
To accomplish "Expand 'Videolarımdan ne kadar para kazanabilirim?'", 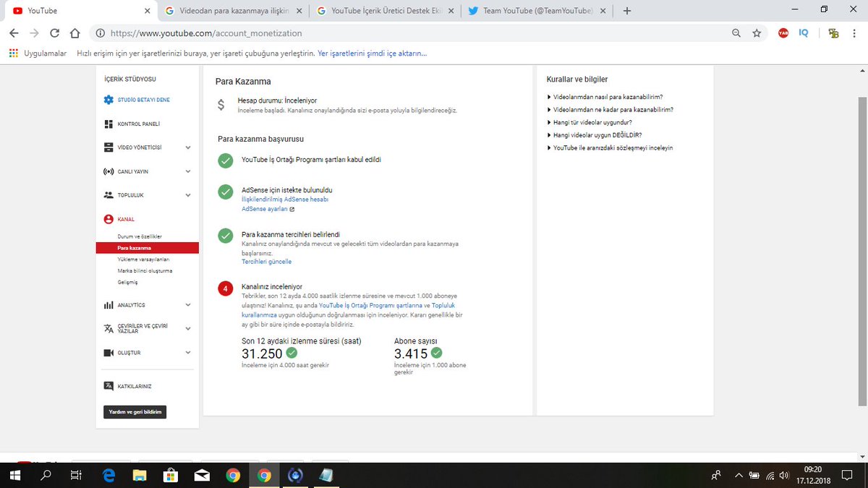I will (611, 109).
